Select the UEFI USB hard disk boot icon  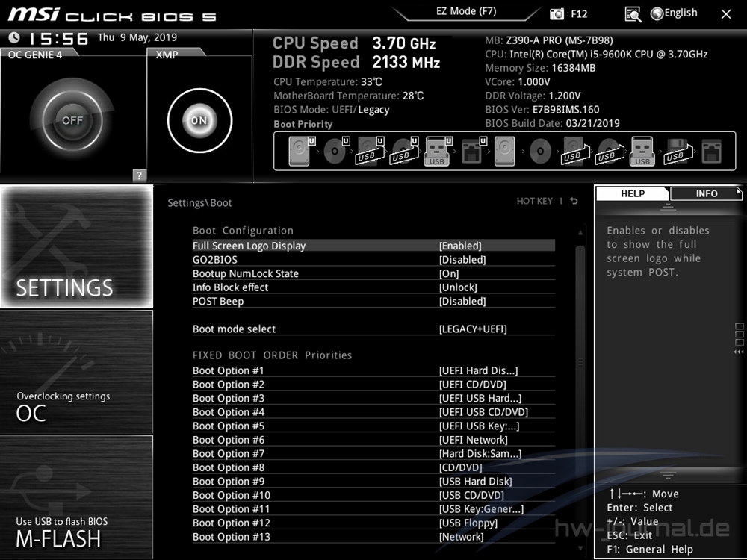(371, 152)
